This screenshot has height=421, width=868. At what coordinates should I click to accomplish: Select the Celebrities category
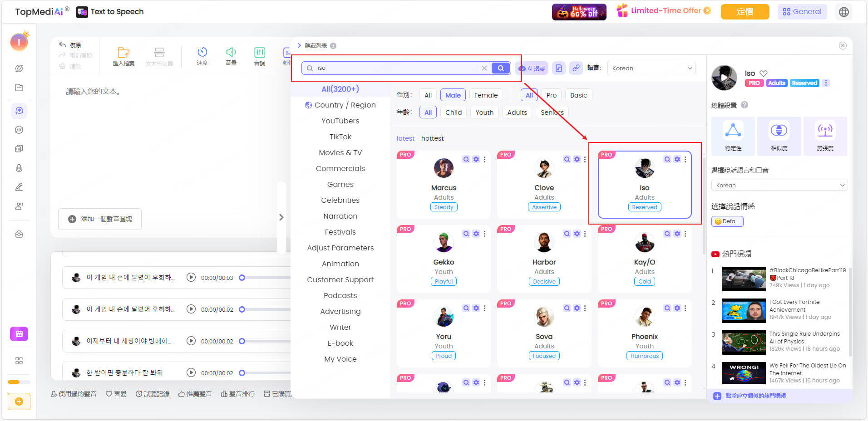[x=340, y=200]
